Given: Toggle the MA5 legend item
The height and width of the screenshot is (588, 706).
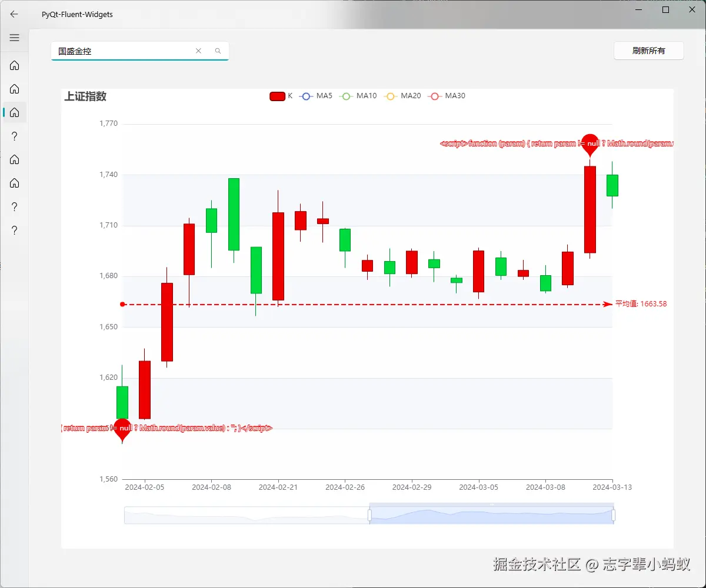Looking at the screenshot, I should pyautogui.click(x=316, y=96).
